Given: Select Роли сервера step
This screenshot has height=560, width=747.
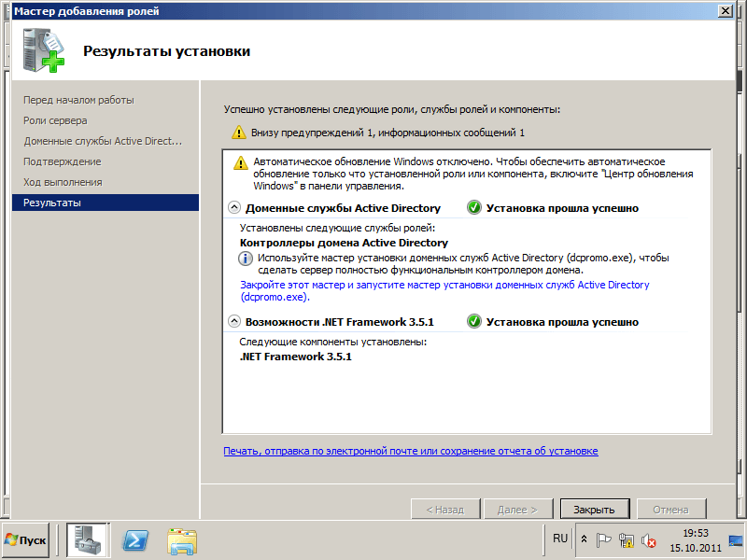Looking at the screenshot, I should coord(55,120).
